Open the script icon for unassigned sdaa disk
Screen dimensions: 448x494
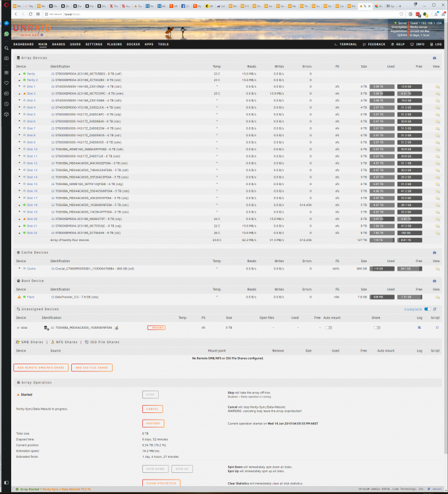point(437,327)
